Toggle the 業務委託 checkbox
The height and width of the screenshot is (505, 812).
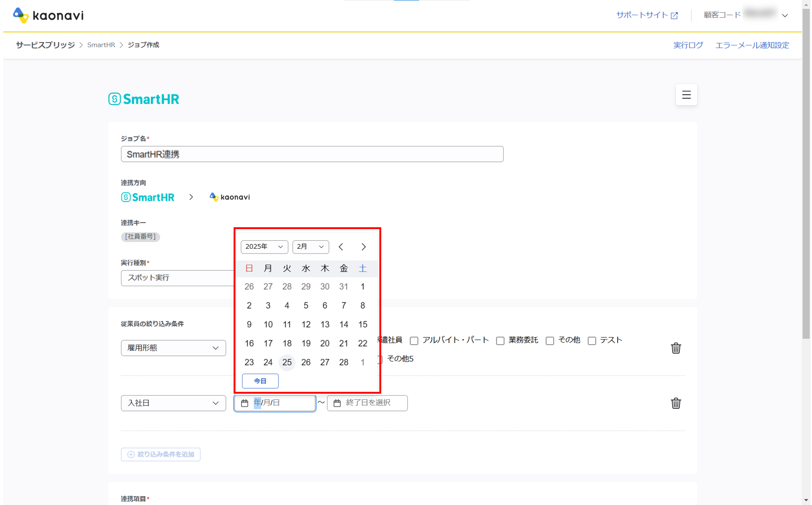pos(500,341)
